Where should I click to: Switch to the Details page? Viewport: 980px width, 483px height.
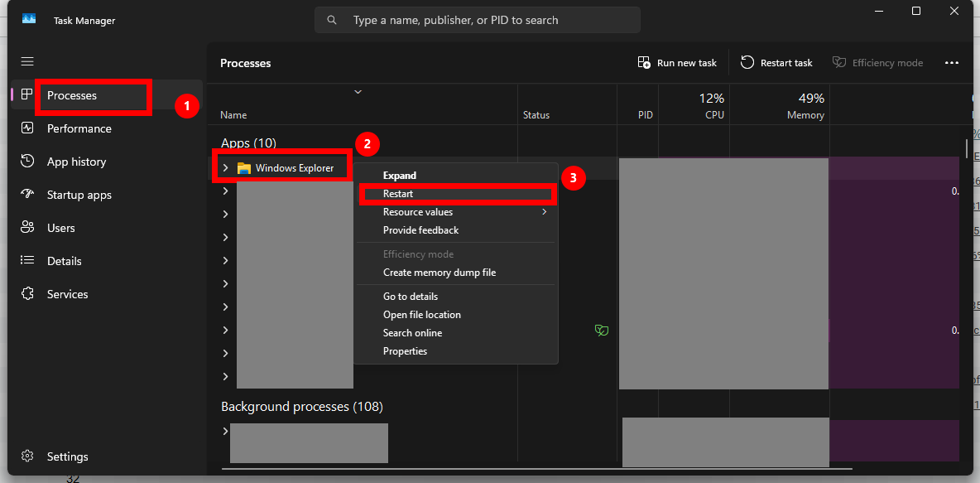(64, 261)
